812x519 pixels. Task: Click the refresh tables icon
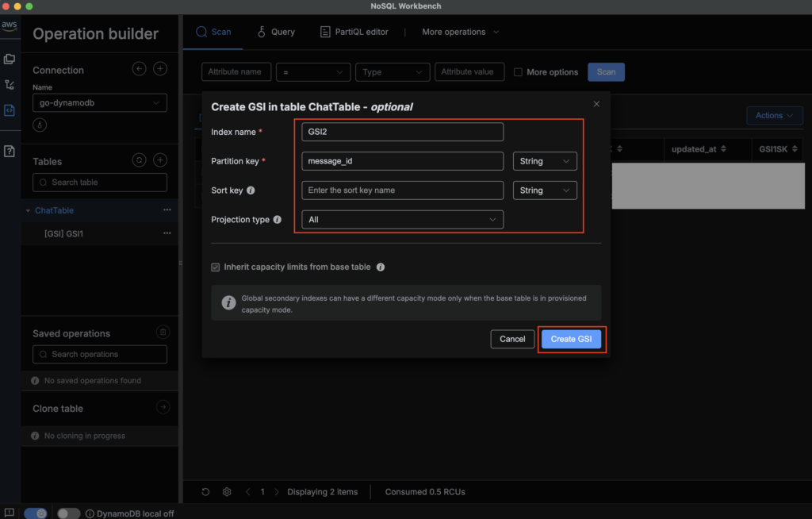pos(139,160)
